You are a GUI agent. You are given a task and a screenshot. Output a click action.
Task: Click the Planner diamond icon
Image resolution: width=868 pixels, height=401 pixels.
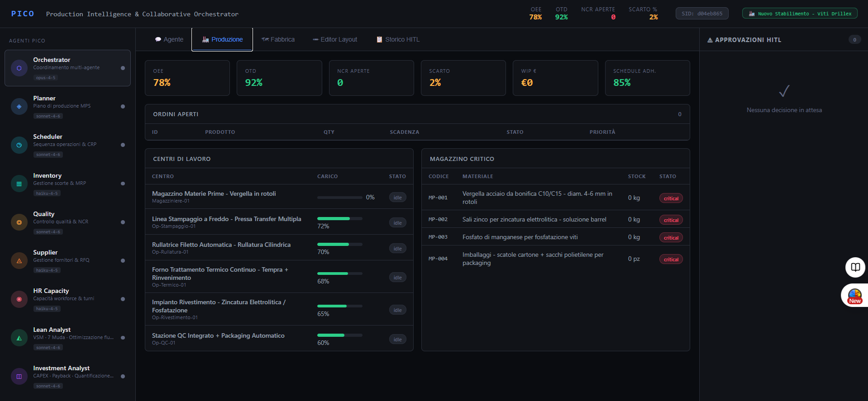(19, 107)
